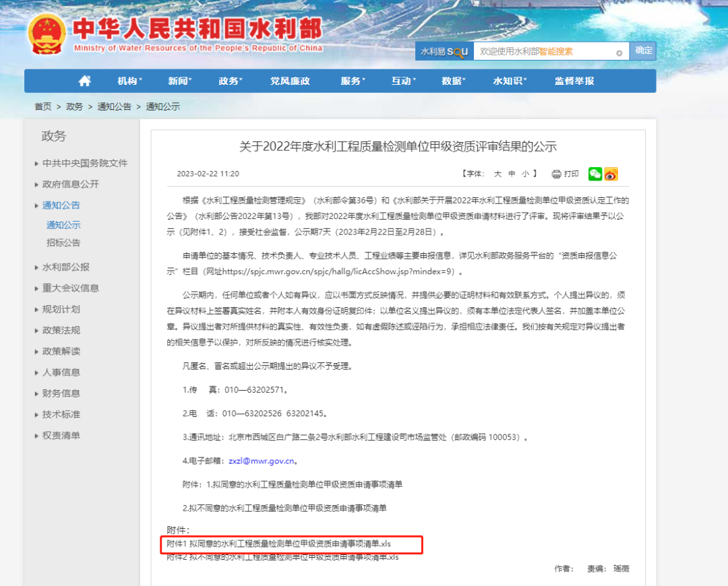Open the 服务 dropdown menu
Screen dimensions: 728x586
pos(353,82)
